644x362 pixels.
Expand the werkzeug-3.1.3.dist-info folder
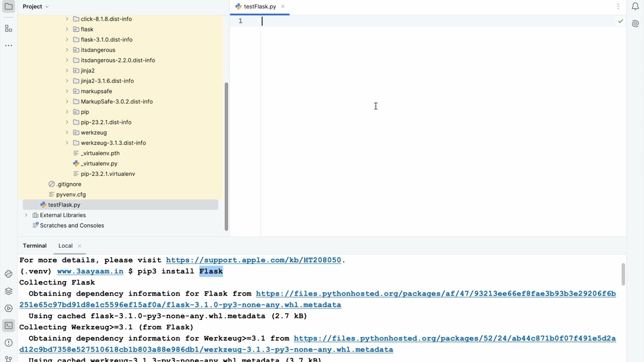coord(67,143)
